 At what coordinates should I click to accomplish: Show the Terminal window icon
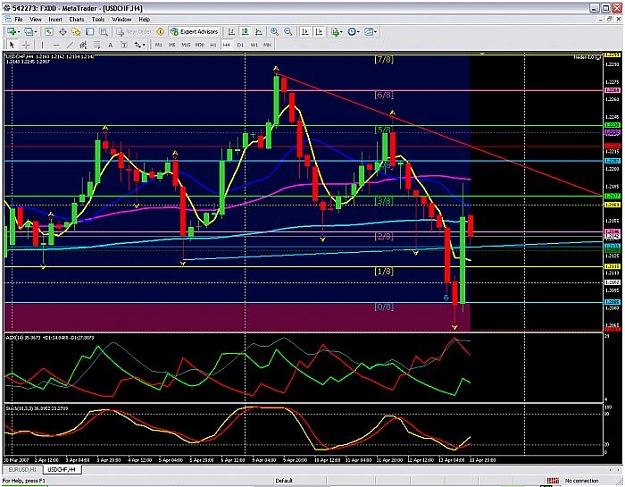click(90, 32)
